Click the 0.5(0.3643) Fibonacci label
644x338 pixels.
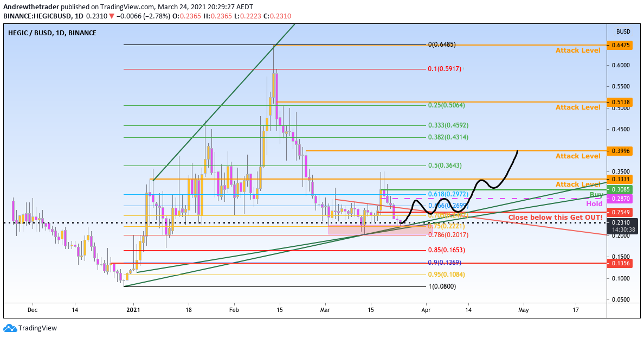(x=445, y=165)
